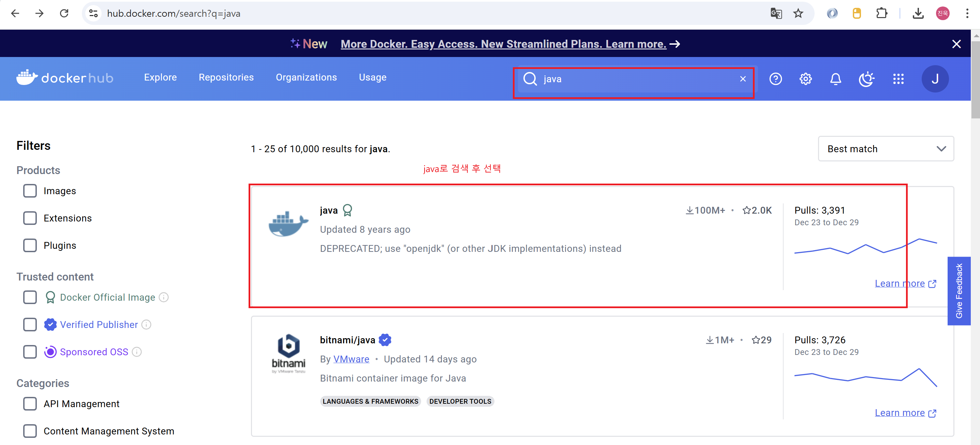Bookmark this page with star icon
This screenshot has height=445, width=980.
point(798,14)
